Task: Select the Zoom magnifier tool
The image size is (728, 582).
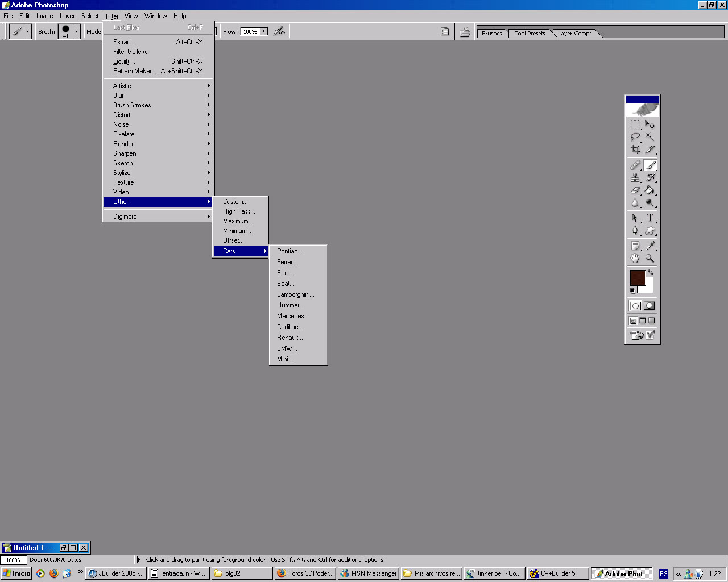Action: point(650,258)
